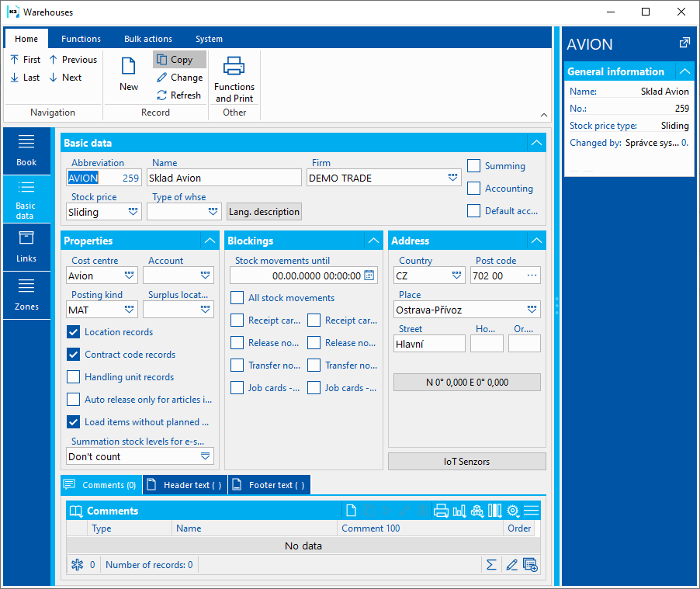
Task: Check Auto release only for articles
Action: tap(73, 399)
